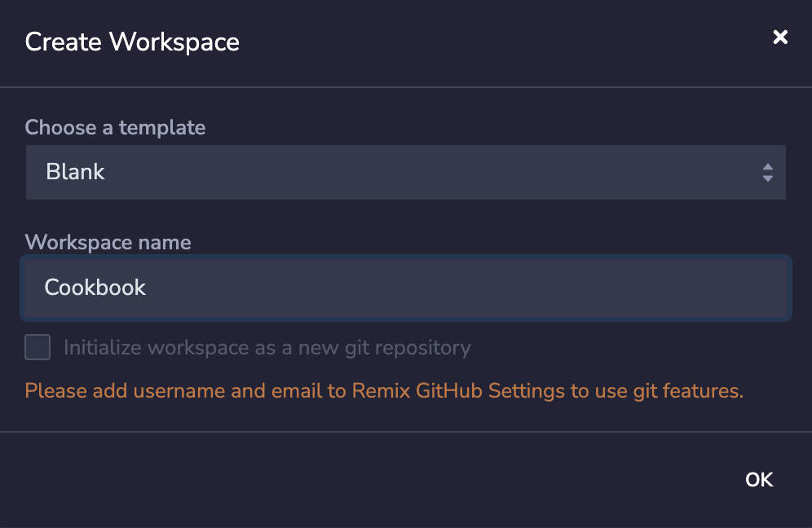
Task: Dismiss dialog using top-right close icon
Action: coord(780,37)
